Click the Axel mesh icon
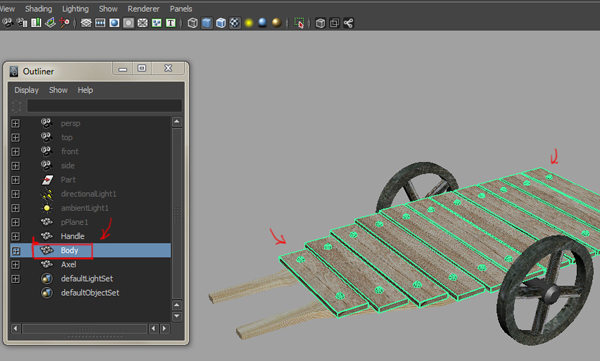600x361 pixels. [47, 265]
